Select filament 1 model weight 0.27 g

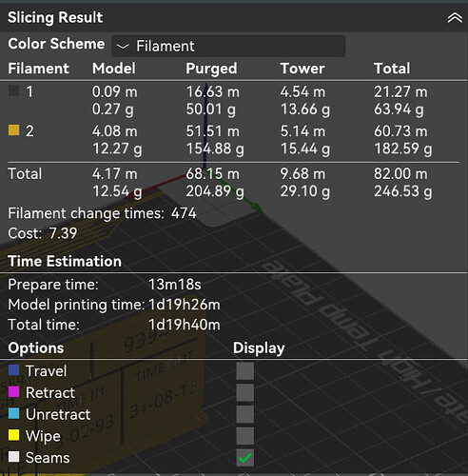[x=112, y=109]
